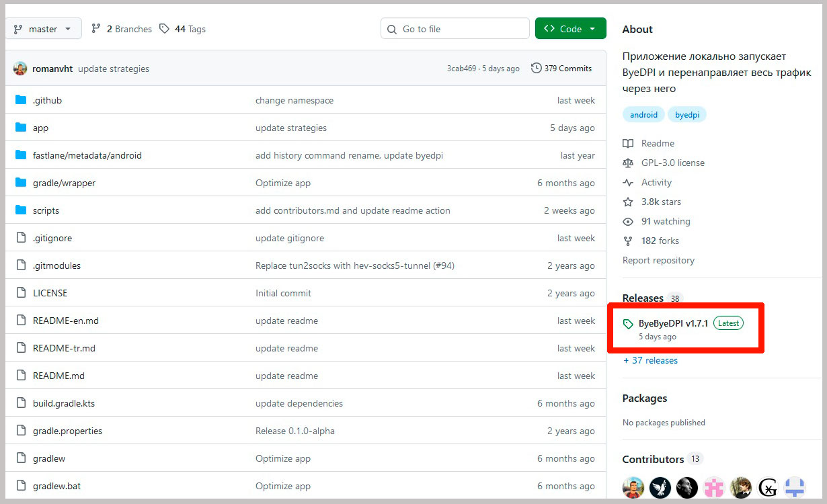
Task: View the 182 forks
Action: (660, 241)
